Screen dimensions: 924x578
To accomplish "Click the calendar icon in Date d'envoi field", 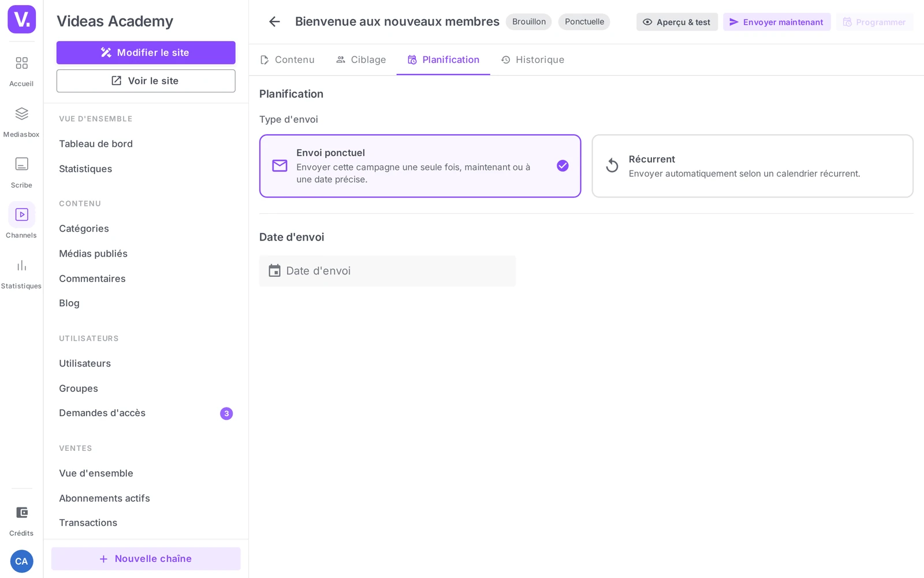I will 274,271.
